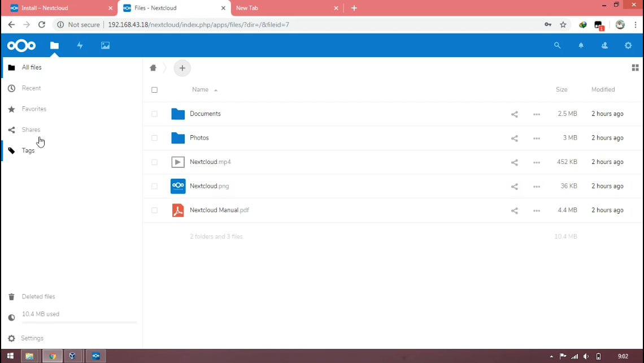644x363 pixels.
Task: Switch to grid view
Action: tap(635, 67)
